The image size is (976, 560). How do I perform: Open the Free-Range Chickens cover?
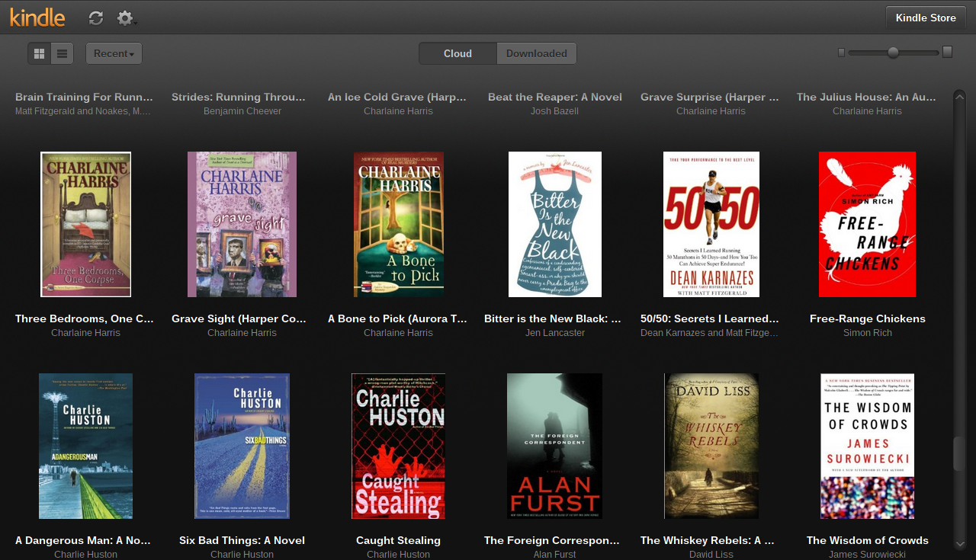click(868, 224)
